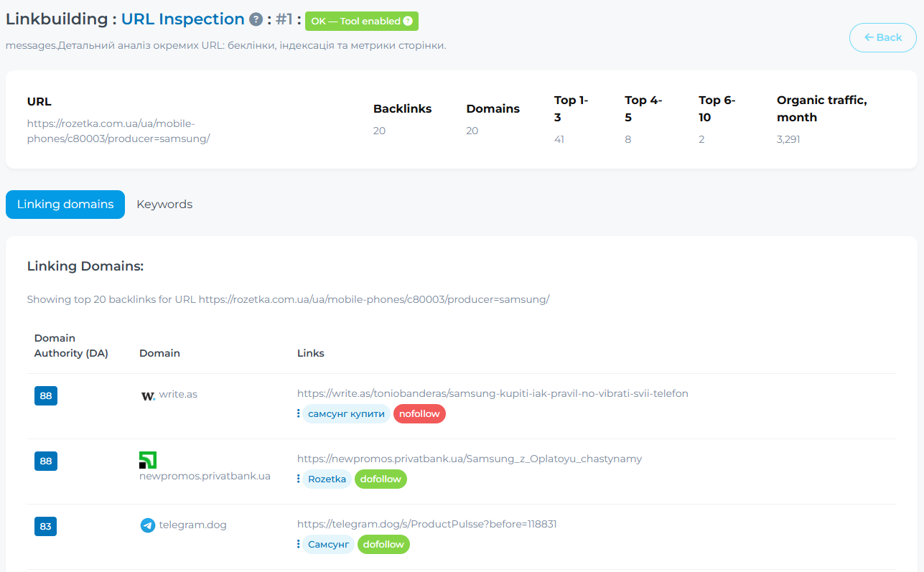Open three-dot menu beside Rozetka anchor
Image resolution: width=924 pixels, height=572 pixels.
tap(298, 479)
